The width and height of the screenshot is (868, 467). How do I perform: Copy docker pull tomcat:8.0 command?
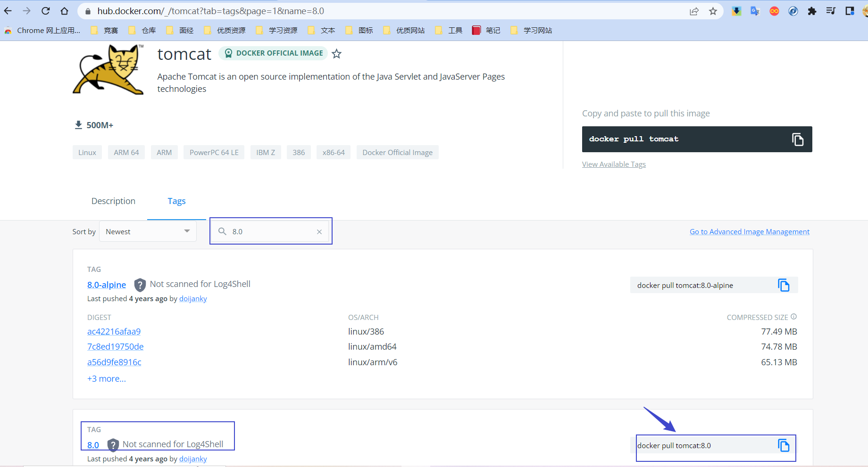pos(784,445)
